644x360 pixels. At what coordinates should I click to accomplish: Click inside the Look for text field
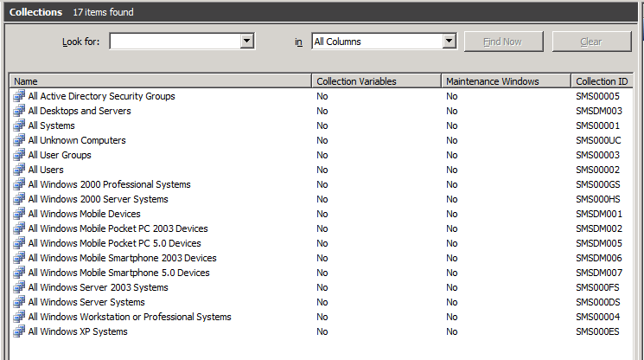175,41
